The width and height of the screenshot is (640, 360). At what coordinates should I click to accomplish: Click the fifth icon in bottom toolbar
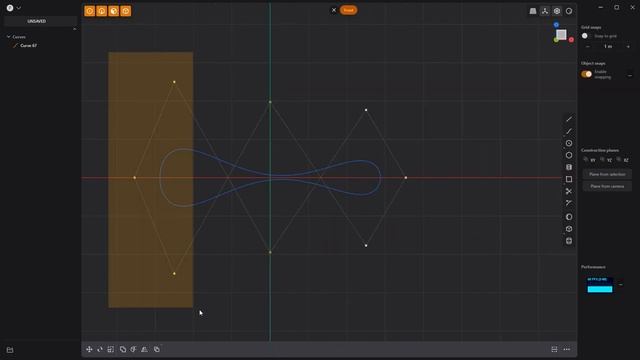133,349
